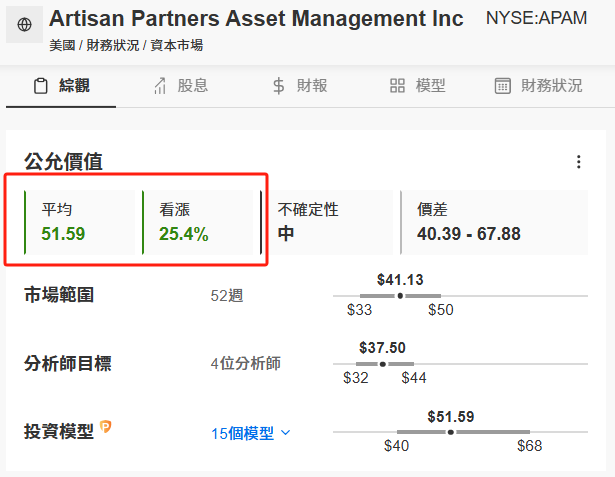The width and height of the screenshot is (615, 477).
Task: Click the 52週 market range slider dot
Action: click(x=400, y=296)
